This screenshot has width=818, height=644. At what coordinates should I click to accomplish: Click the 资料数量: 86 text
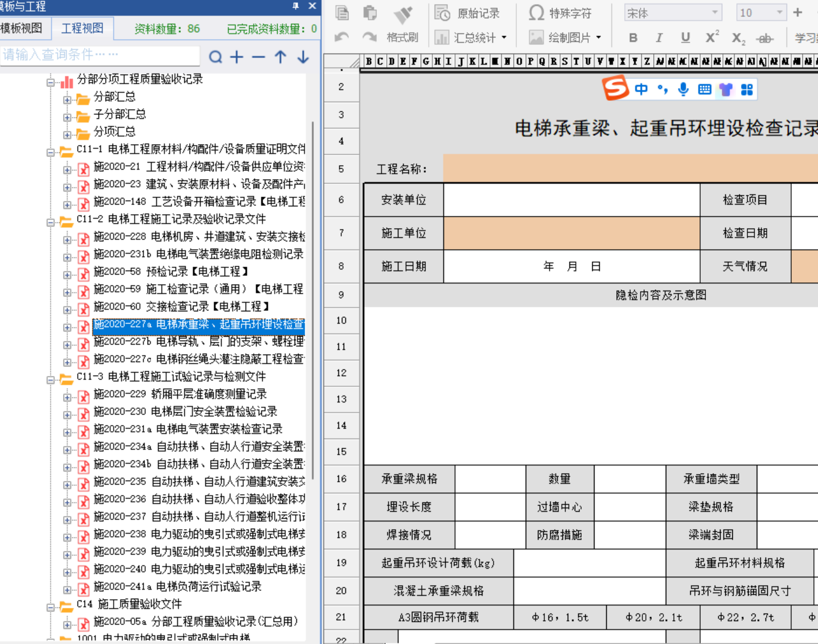(x=167, y=29)
